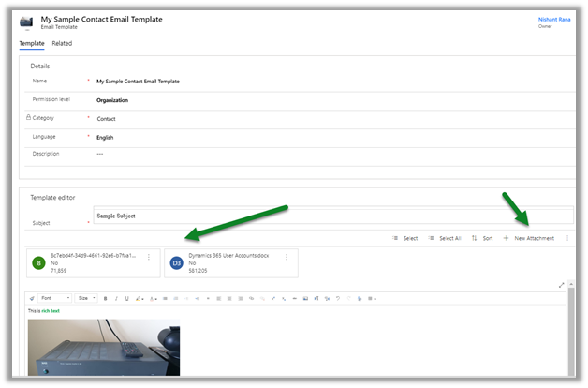Switch to the Related tab
The image size is (588, 388).
(x=62, y=44)
